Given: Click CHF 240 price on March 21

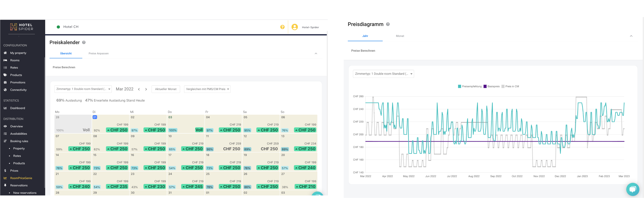Looking at the screenshot, I should coord(79,187).
